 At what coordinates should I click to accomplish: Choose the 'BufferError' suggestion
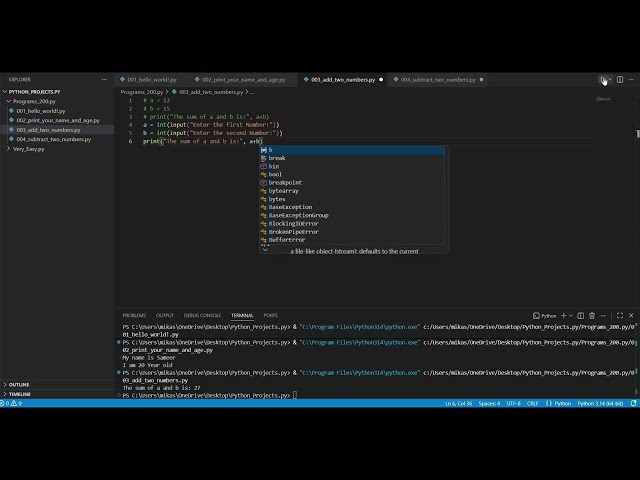pyautogui.click(x=352, y=240)
